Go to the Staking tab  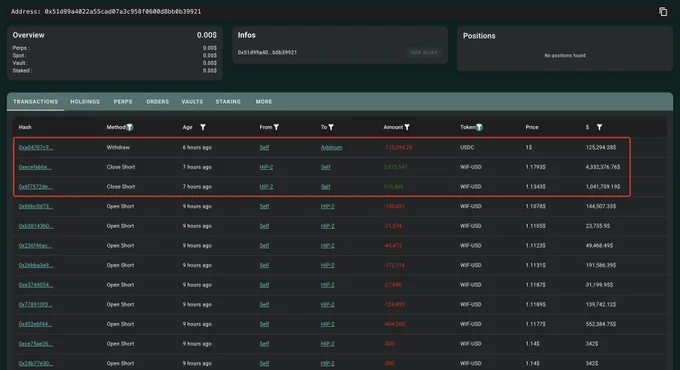228,102
